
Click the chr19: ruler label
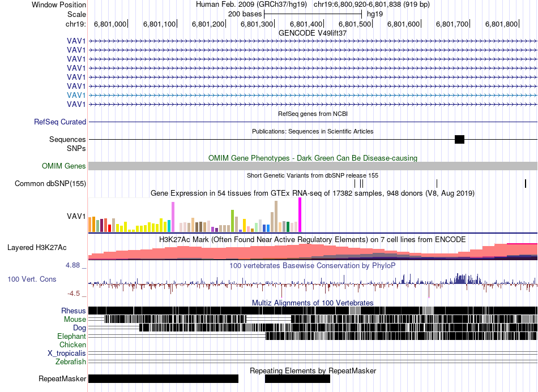point(76,24)
